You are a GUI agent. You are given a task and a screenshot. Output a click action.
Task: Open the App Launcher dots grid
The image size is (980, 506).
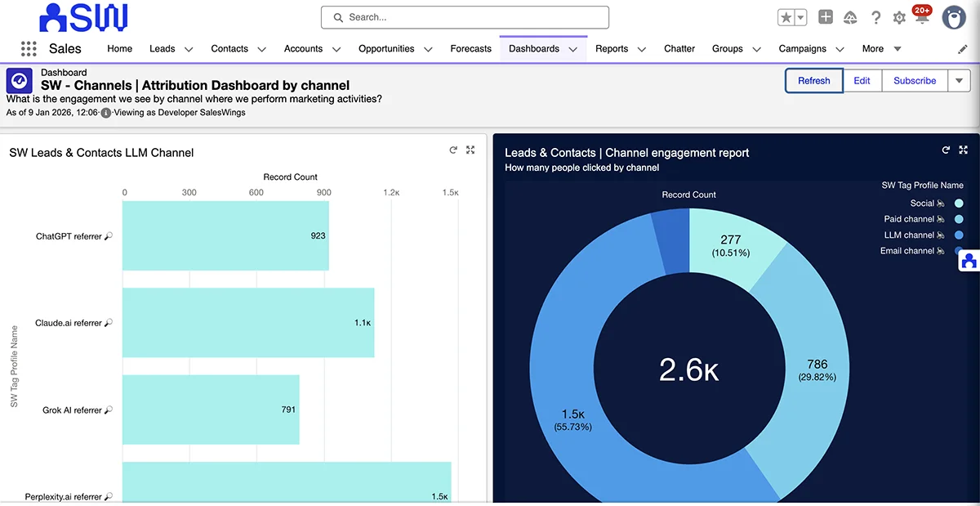click(x=29, y=48)
